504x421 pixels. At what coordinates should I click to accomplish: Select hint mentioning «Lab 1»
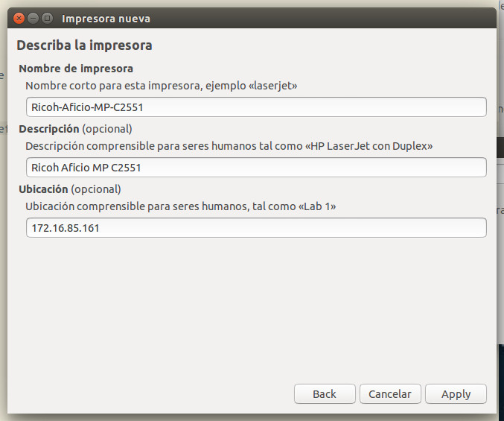[181, 206]
